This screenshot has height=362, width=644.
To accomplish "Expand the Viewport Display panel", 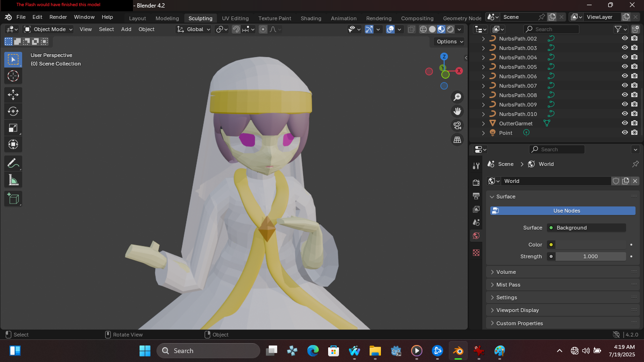I will point(563,310).
